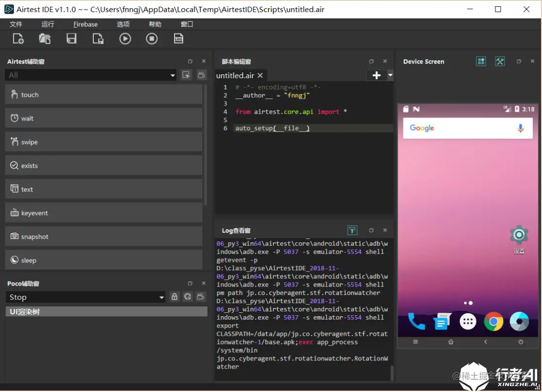Click camera icon in Airtest assistant header
Image resolution: width=542 pixels, height=392 pixels.
coord(201,75)
